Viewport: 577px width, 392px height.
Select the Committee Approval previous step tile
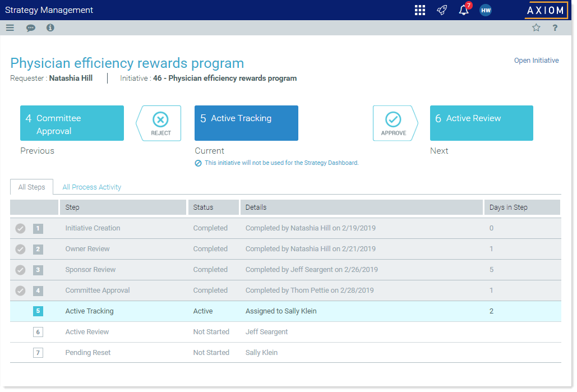[72, 123]
